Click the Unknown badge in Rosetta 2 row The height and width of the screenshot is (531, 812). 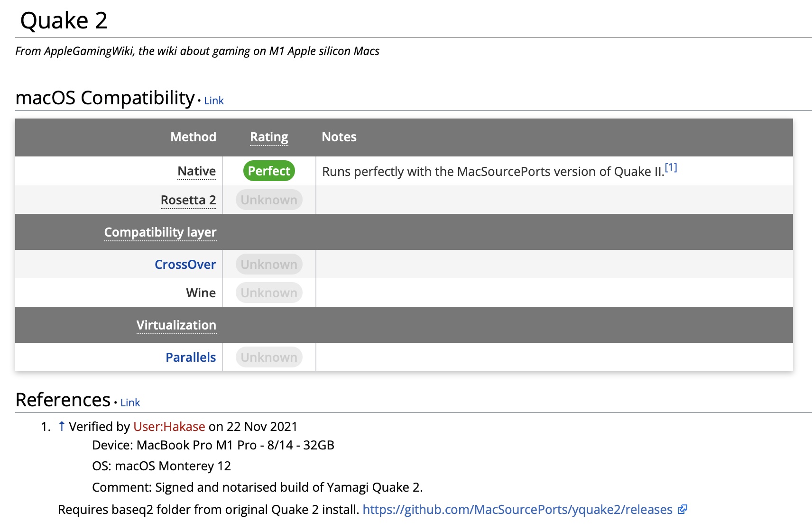point(269,200)
